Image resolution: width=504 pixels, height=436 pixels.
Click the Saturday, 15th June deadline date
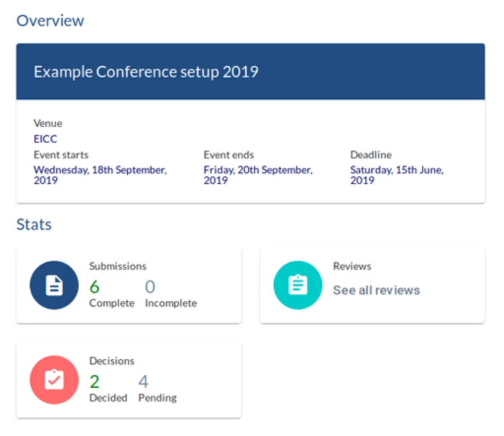click(x=397, y=175)
